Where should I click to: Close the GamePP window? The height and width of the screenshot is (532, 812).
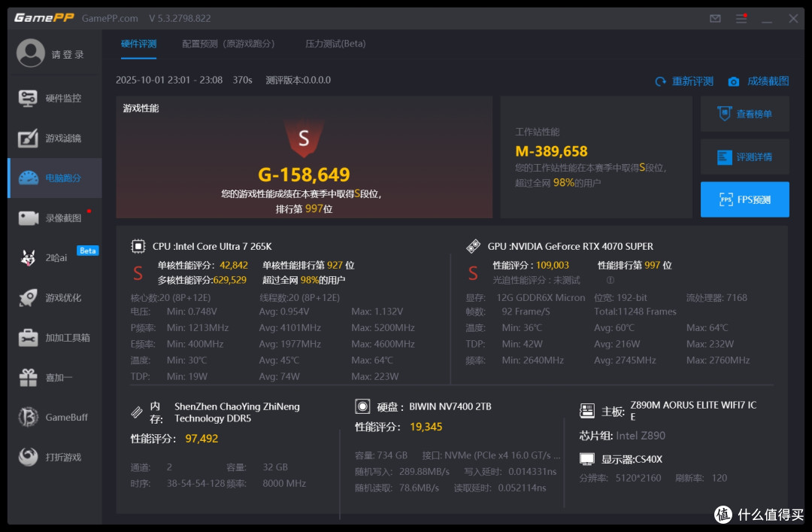793,19
